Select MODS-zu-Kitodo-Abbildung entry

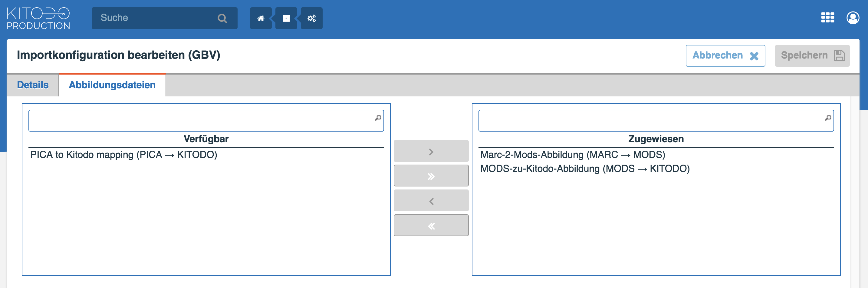click(x=656, y=169)
